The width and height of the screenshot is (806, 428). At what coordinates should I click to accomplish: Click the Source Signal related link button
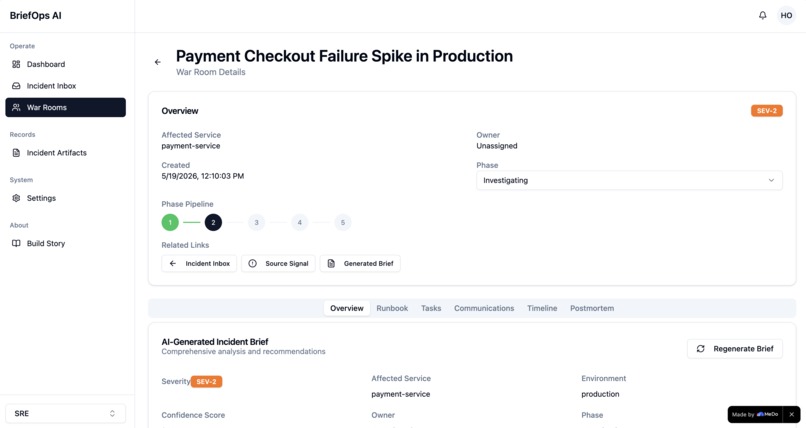pyautogui.click(x=278, y=264)
